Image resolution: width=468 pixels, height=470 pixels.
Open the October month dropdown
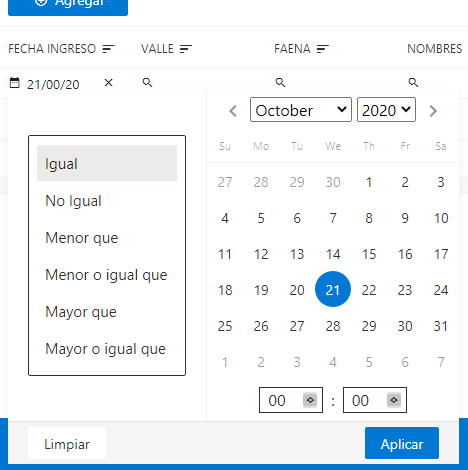[x=301, y=110]
